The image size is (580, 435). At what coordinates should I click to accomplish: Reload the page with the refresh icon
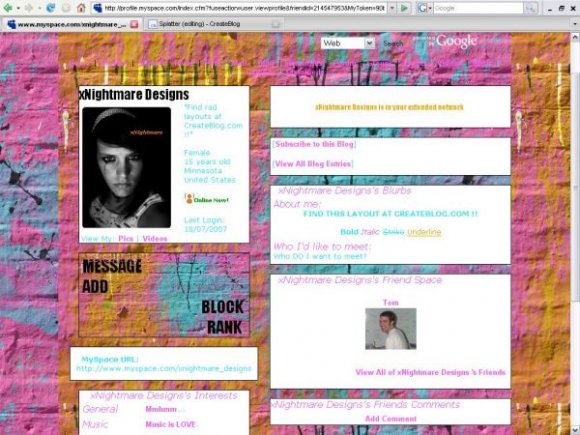coord(50,7)
